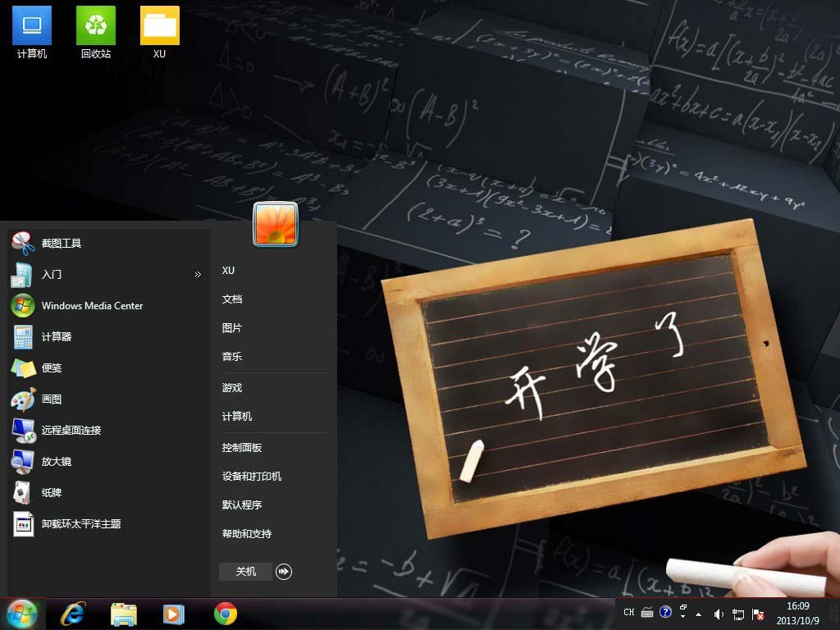Open Internet Explorer from taskbar
840x630 pixels.
[x=73, y=614]
